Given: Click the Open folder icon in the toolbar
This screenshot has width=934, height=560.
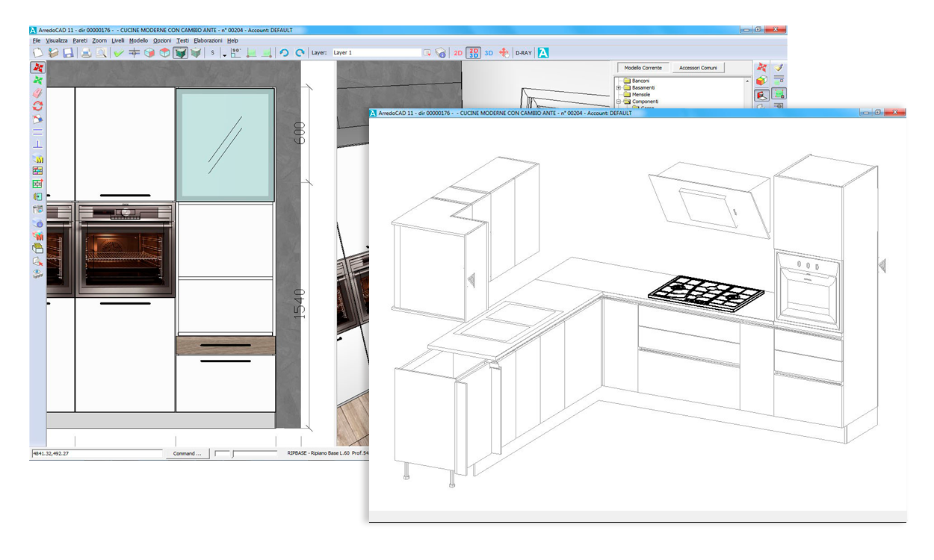Looking at the screenshot, I should (53, 53).
